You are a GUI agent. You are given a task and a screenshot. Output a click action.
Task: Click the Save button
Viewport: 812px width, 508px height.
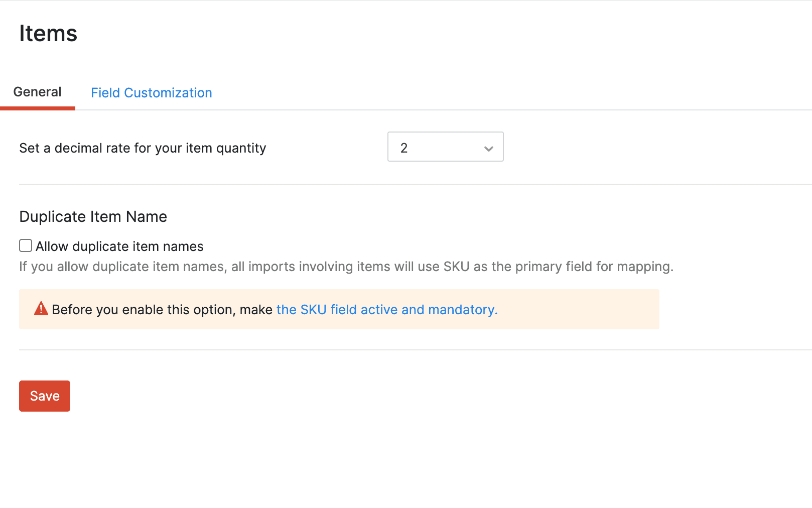[45, 396]
